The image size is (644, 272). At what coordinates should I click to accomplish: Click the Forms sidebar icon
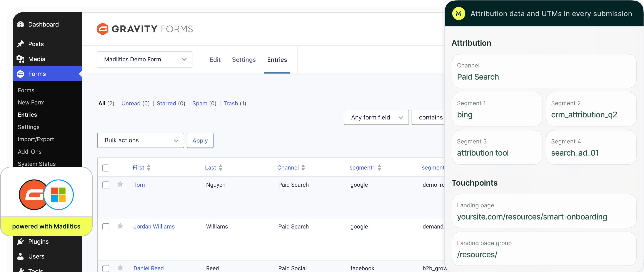click(x=20, y=74)
